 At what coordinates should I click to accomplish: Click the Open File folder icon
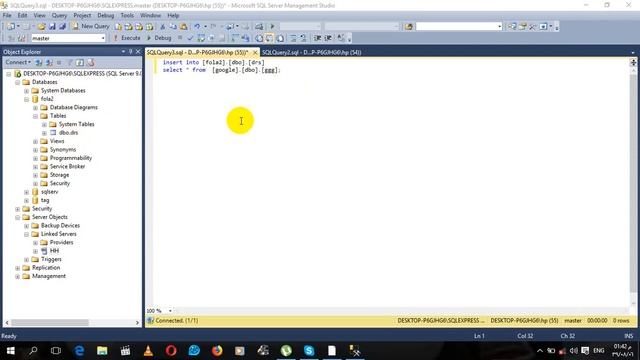(41, 27)
